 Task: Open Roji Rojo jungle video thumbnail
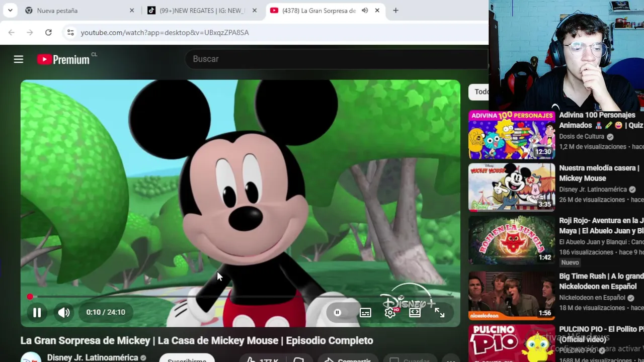(x=512, y=240)
